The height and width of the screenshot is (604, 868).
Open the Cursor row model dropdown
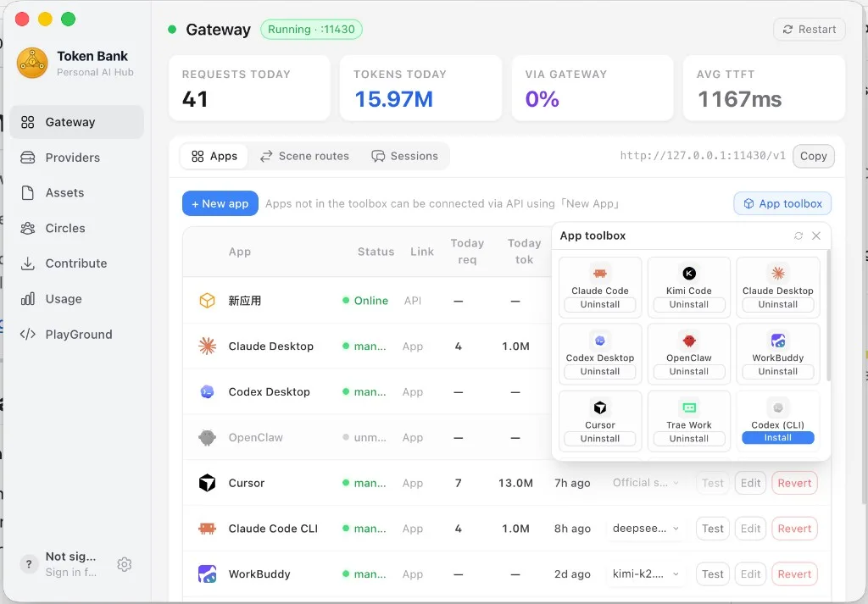point(645,483)
